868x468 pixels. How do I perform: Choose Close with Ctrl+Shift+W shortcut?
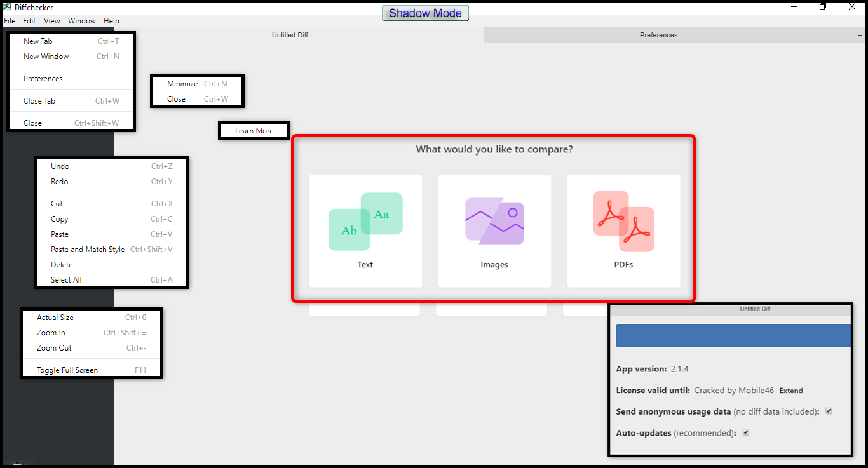point(71,123)
